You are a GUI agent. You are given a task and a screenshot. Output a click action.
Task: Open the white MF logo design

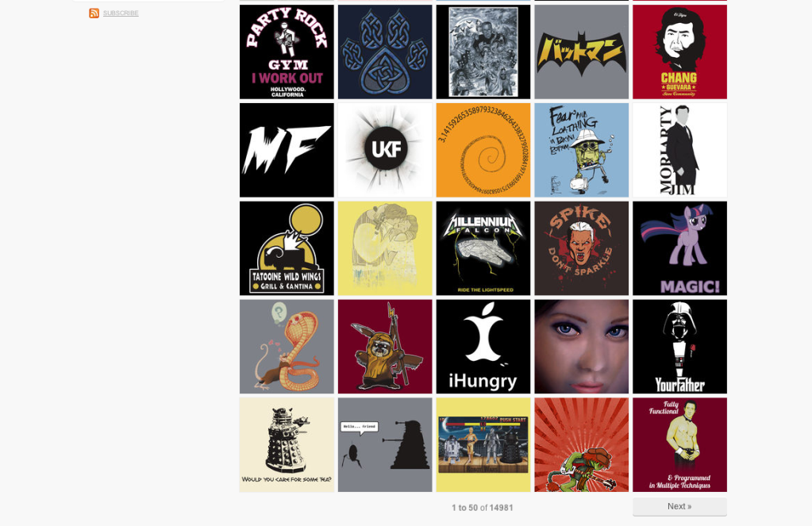point(287,150)
